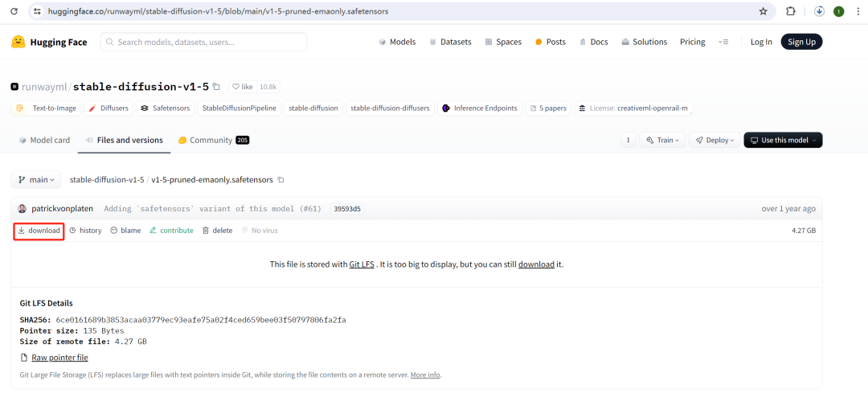Click the over 1 year ago timestamp
Image resolution: width=868 pixels, height=401 pixels.
coord(788,209)
